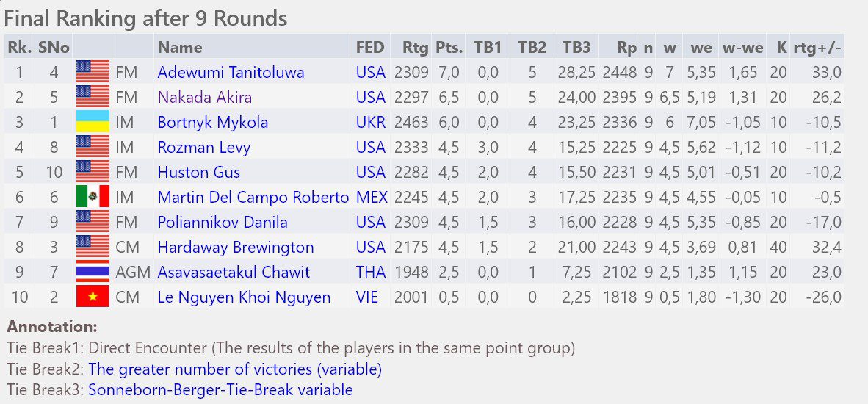This screenshot has width=868, height=404.
Task: Click the MEX federation link
Action: click(x=372, y=197)
